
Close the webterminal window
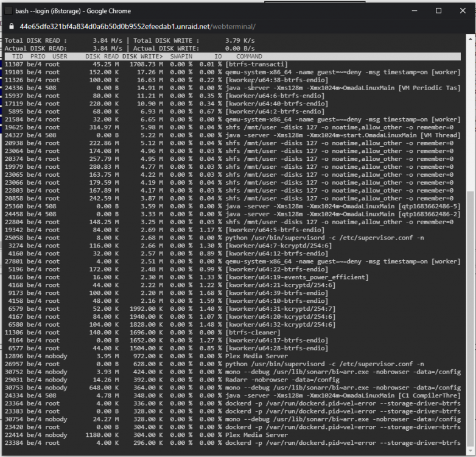463,11
